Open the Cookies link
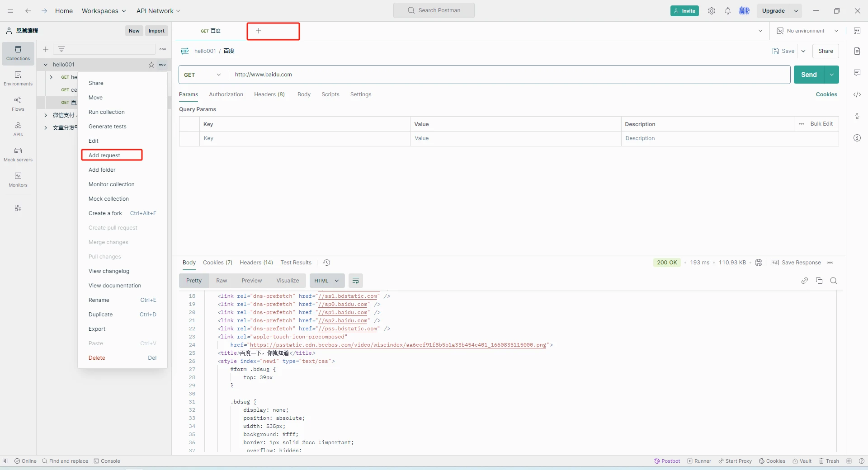This screenshot has height=470, width=868. click(x=826, y=94)
